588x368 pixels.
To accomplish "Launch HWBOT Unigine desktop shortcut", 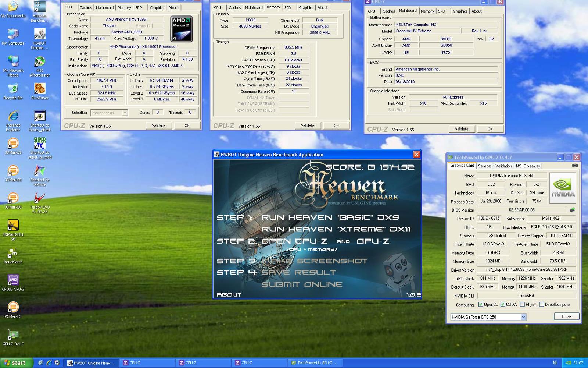I will pyautogui.click(x=39, y=39).
